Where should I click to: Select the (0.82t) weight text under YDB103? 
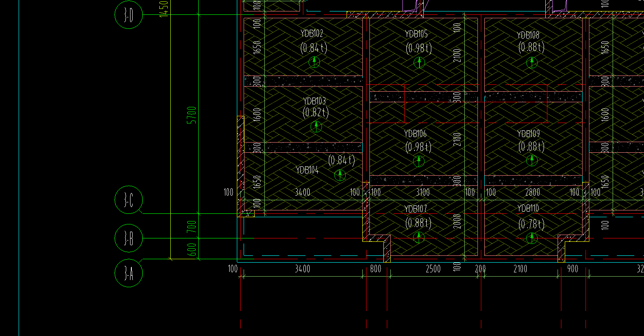pyautogui.click(x=316, y=112)
